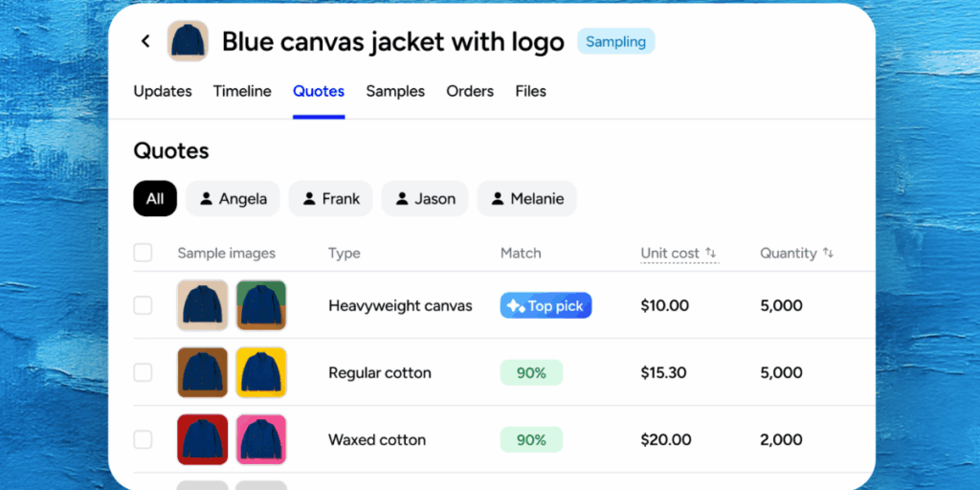This screenshot has width=980, height=490.
Task: Click the back arrow icon
Action: coord(145,41)
